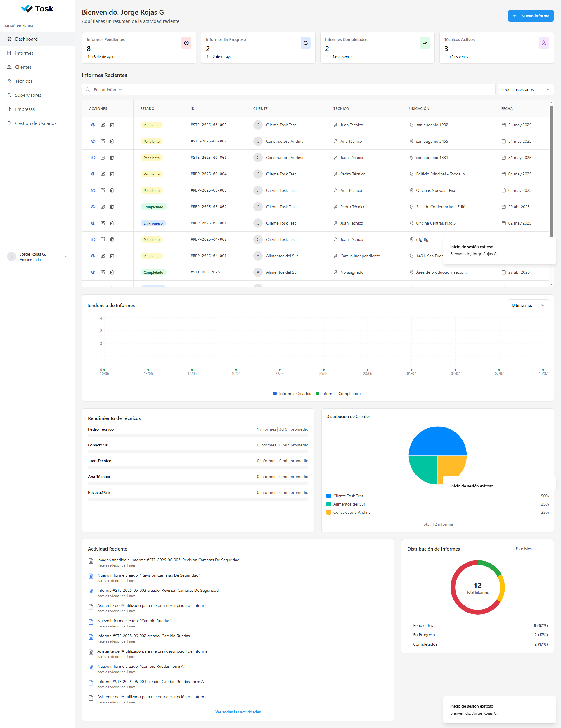This screenshot has width=561, height=728.
Task: Open Supervisores from the main menu
Action: (37, 95)
